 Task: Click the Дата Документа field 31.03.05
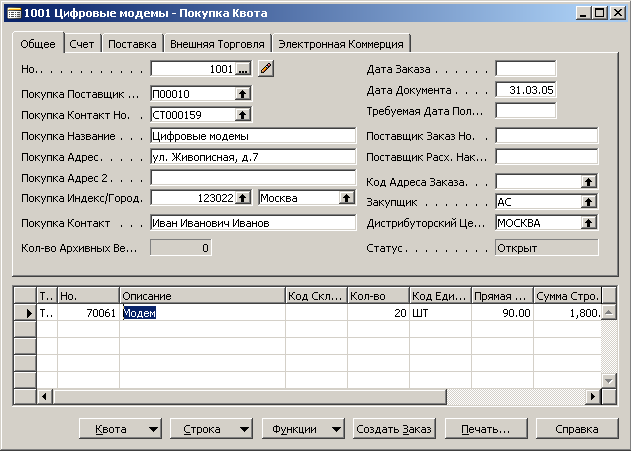(526, 90)
